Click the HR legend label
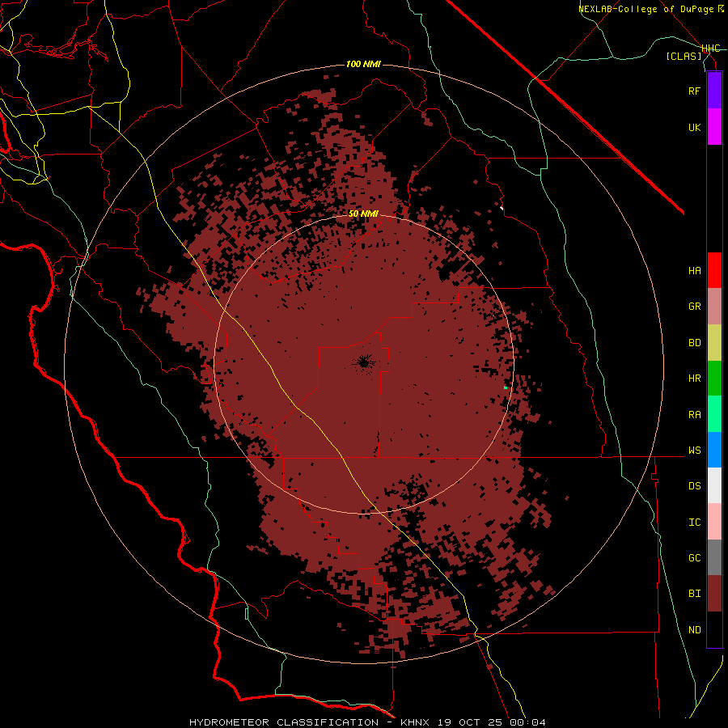728x728 pixels. click(694, 379)
